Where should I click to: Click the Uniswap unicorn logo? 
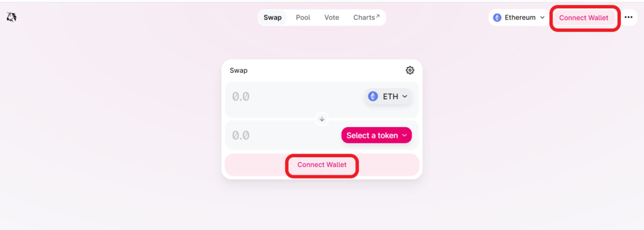tap(11, 17)
